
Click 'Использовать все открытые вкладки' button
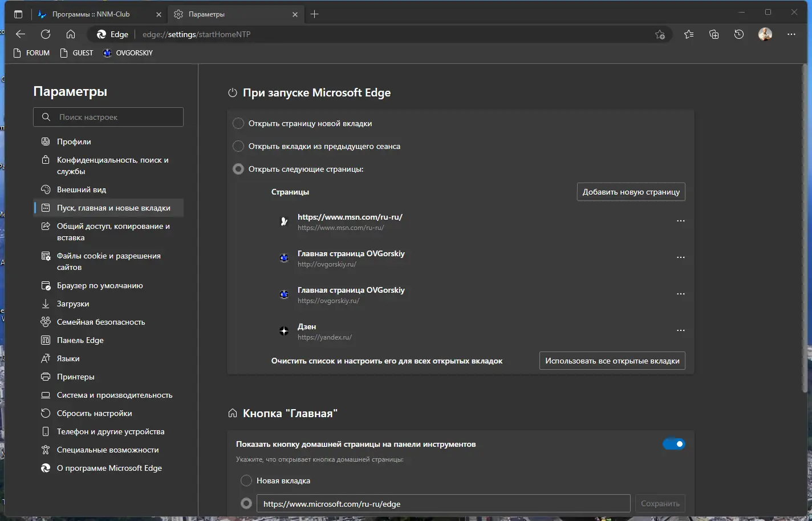[x=612, y=361]
